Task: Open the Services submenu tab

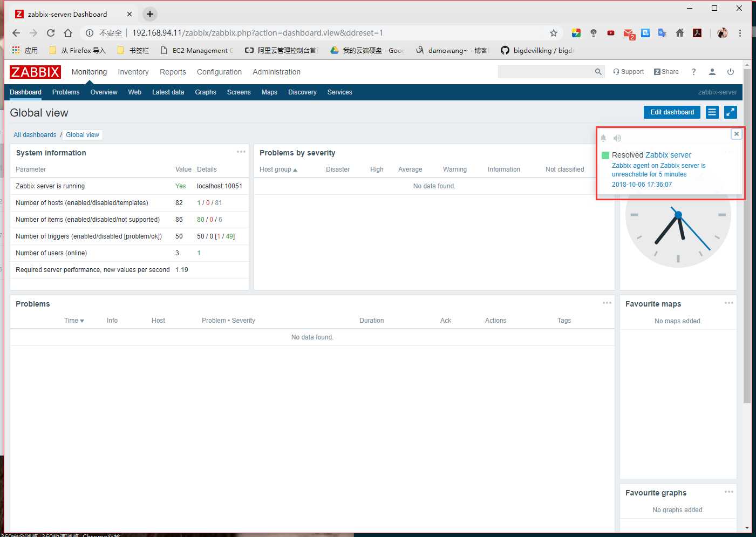Action: click(x=339, y=92)
